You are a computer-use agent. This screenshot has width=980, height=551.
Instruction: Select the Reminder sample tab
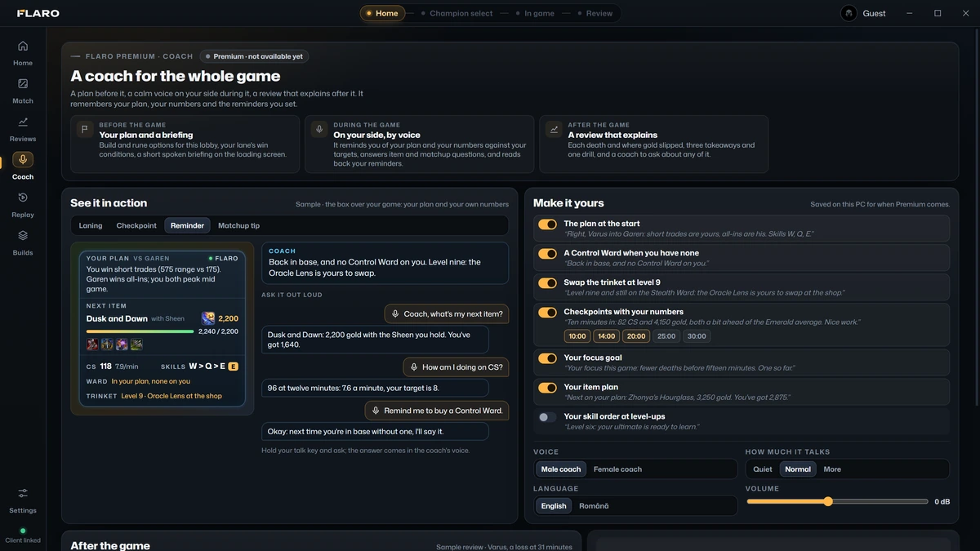point(187,225)
